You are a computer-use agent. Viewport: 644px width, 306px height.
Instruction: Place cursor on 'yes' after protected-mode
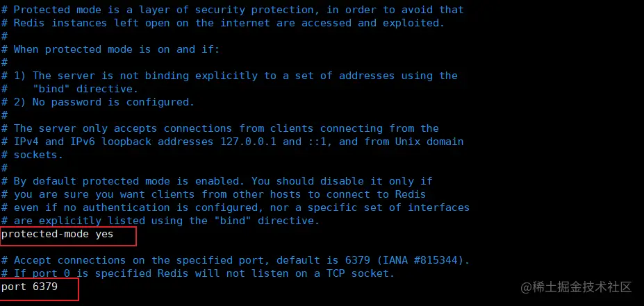click(x=104, y=235)
